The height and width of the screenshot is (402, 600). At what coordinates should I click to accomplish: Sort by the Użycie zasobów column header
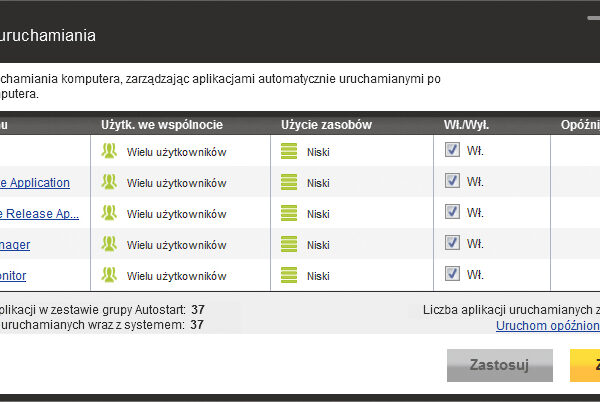(327, 125)
